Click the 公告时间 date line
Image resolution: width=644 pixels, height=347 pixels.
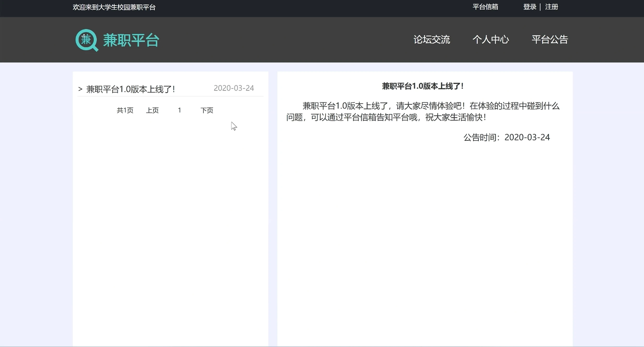coord(506,138)
